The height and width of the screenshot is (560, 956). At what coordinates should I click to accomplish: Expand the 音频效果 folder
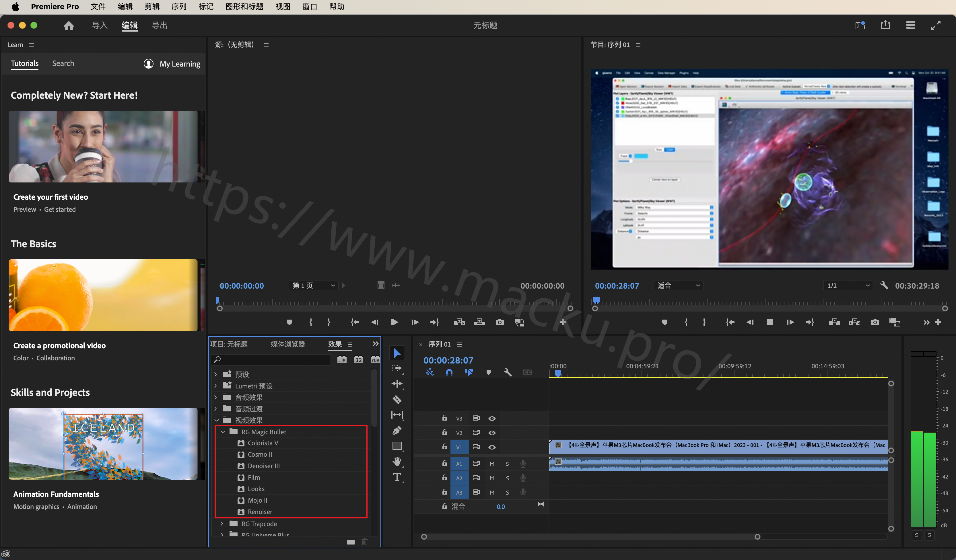pos(216,397)
